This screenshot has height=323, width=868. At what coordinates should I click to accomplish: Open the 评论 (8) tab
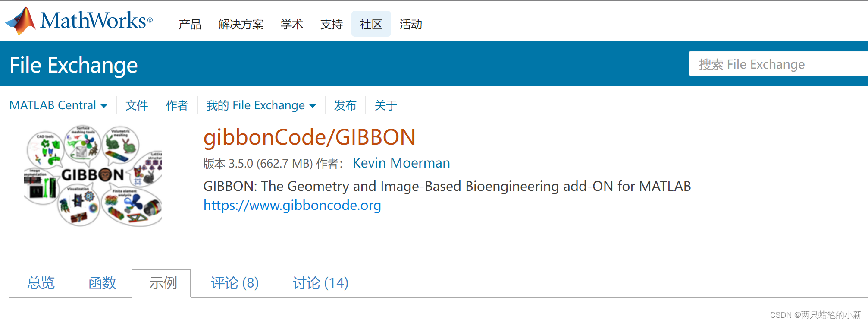point(234,283)
